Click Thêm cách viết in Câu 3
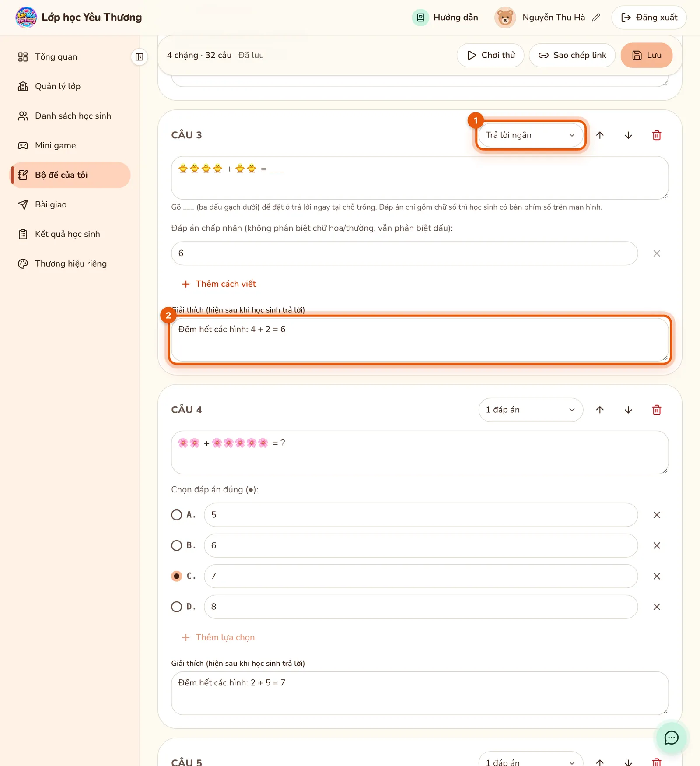The height and width of the screenshot is (766, 700). tap(219, 284)
